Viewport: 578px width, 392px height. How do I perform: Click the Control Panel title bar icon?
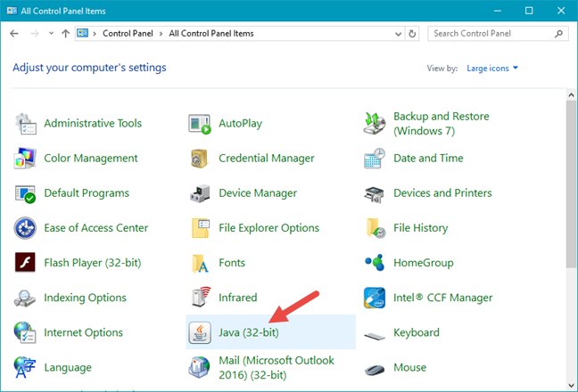click(12, 11)
